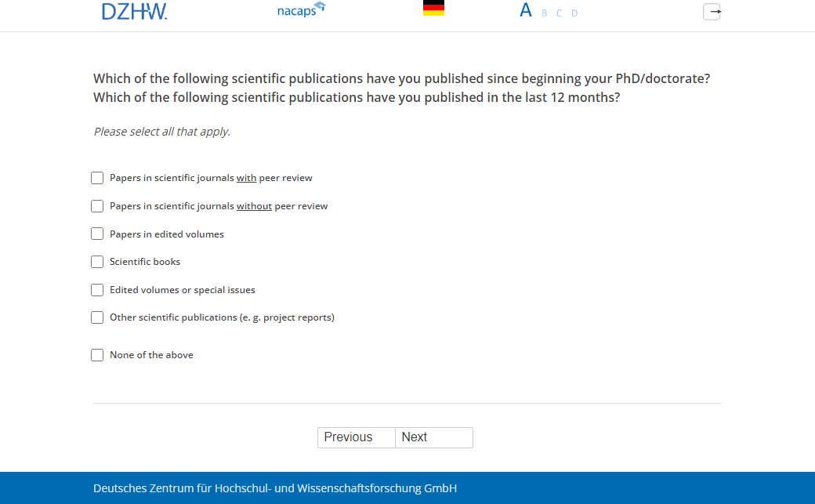This screenshot has height=504, width=815.
Task: Click the exit survey arrow icon
Action: (x=712, y=12)
